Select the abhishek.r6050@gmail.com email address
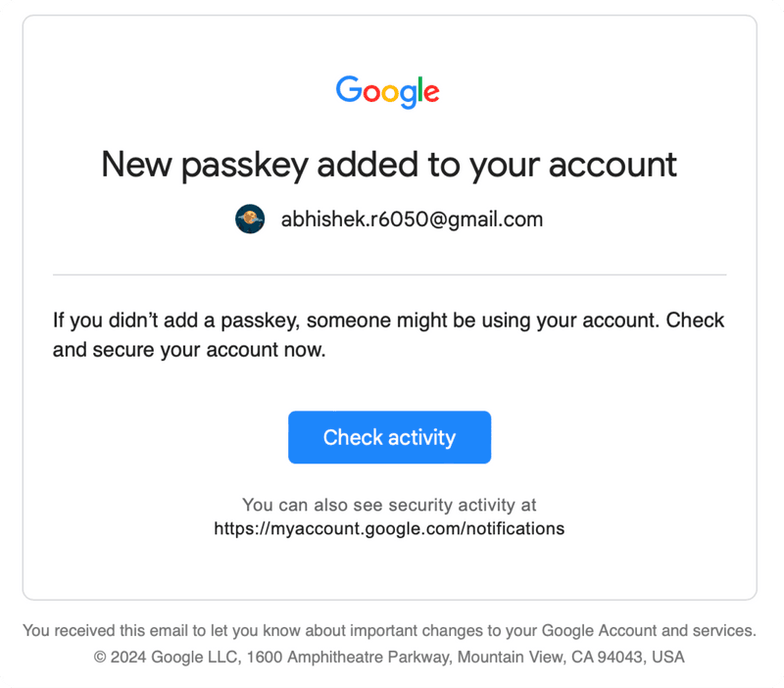Image resolution: width=784 pixels, height=688 pixels. click(x=412, y=220)
